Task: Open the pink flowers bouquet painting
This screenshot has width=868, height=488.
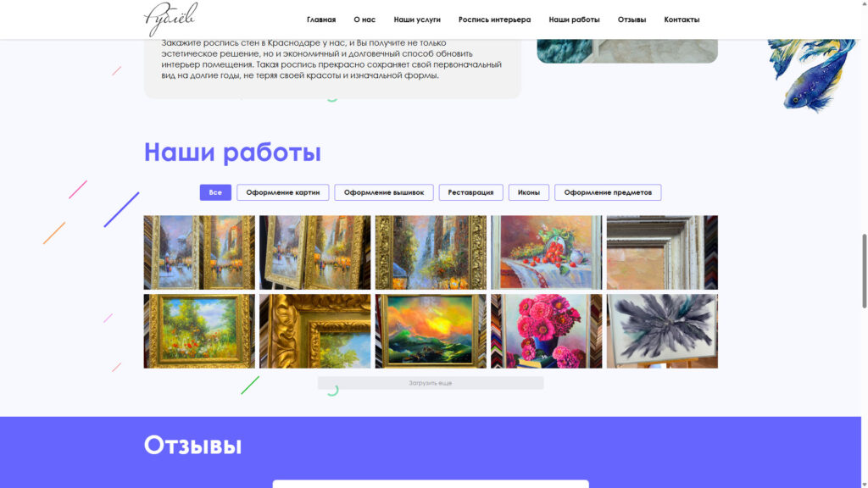Action: click(546, 331)
